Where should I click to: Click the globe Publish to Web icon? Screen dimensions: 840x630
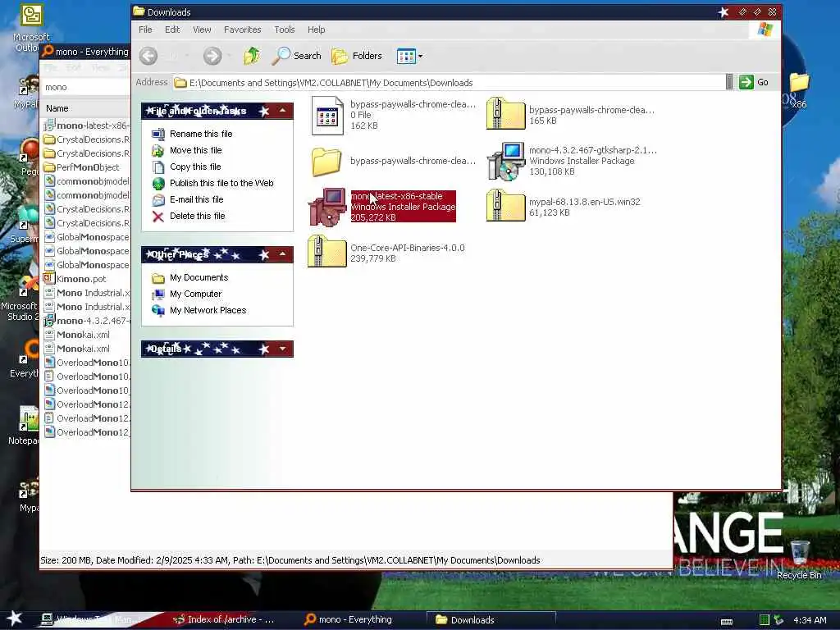(x=158, y=183)
